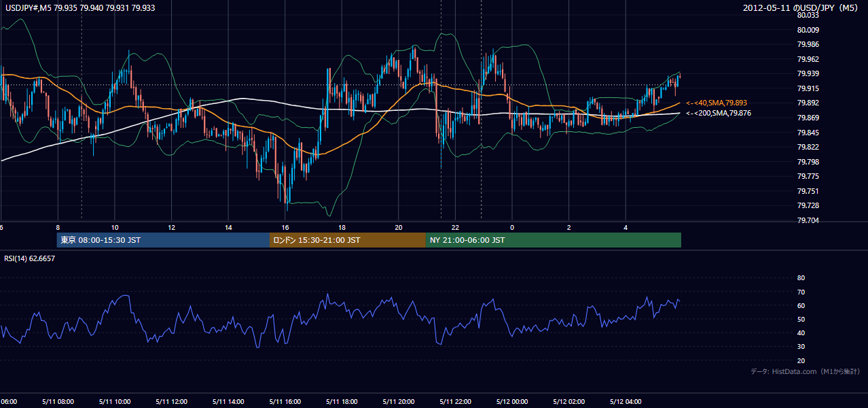
Task: Click hour label 14 under the price chart
Action: click(228, 227)
